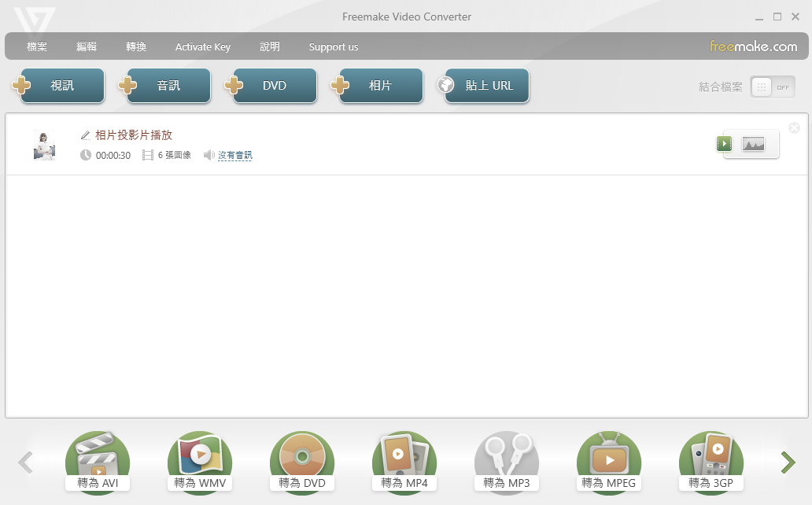Convert to MP4 format
Image resolution: width=812 pixels, height=505 pixels.
[x=404, y=463]
